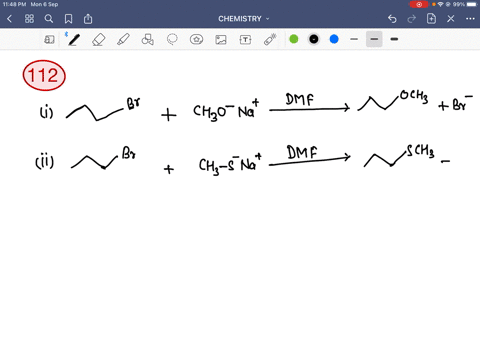Select the Highlighter tool
This screenshot has height=360, width=480.
123,39
